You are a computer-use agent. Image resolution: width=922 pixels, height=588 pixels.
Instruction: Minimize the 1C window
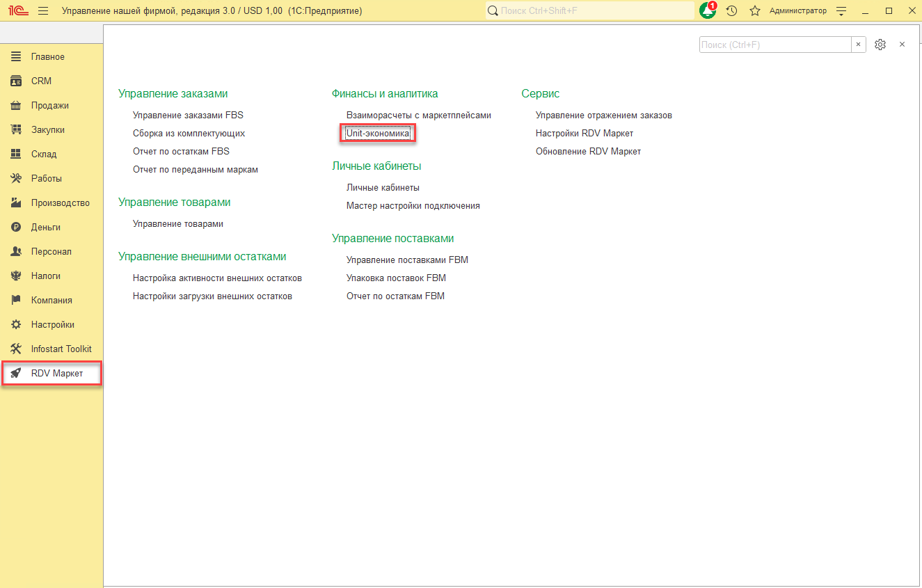click(865, 11)
